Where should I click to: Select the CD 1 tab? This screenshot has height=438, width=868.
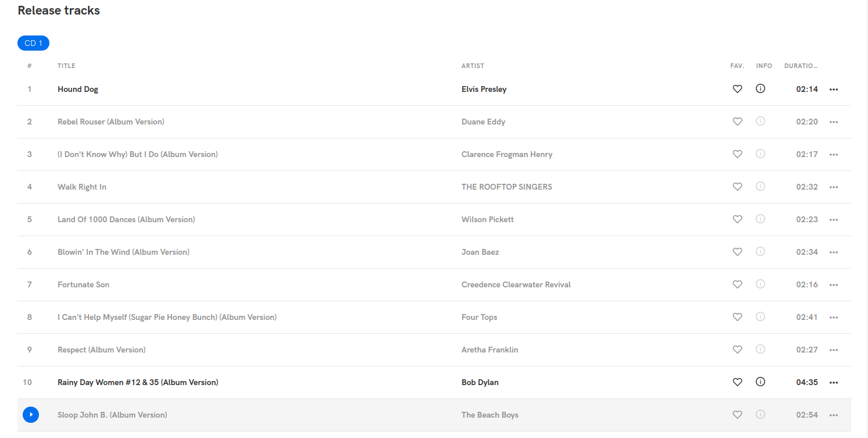pos(33,42)
